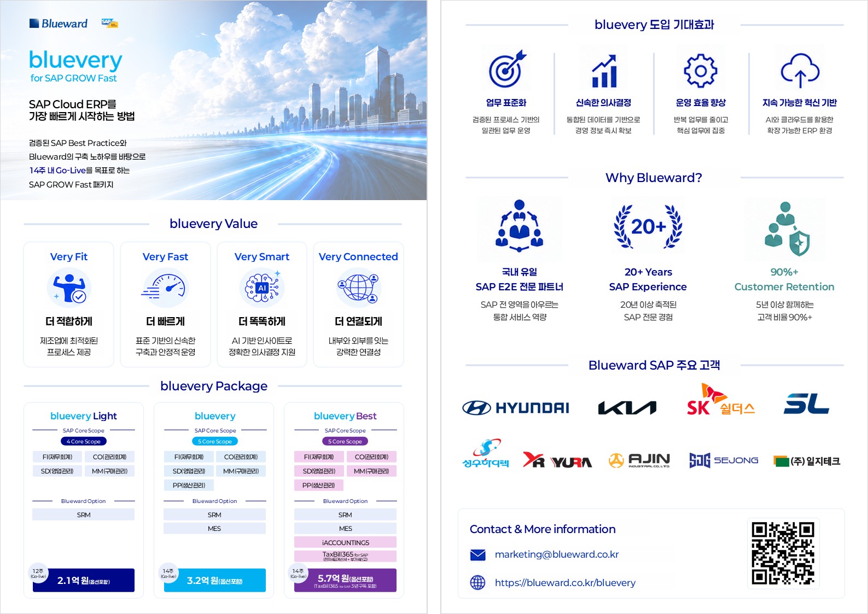Click the 'for SAP GROW Fast' subtitle
The width and height of the screenshot is (868, 614).
pyautogui.click(x=73, y=78)
